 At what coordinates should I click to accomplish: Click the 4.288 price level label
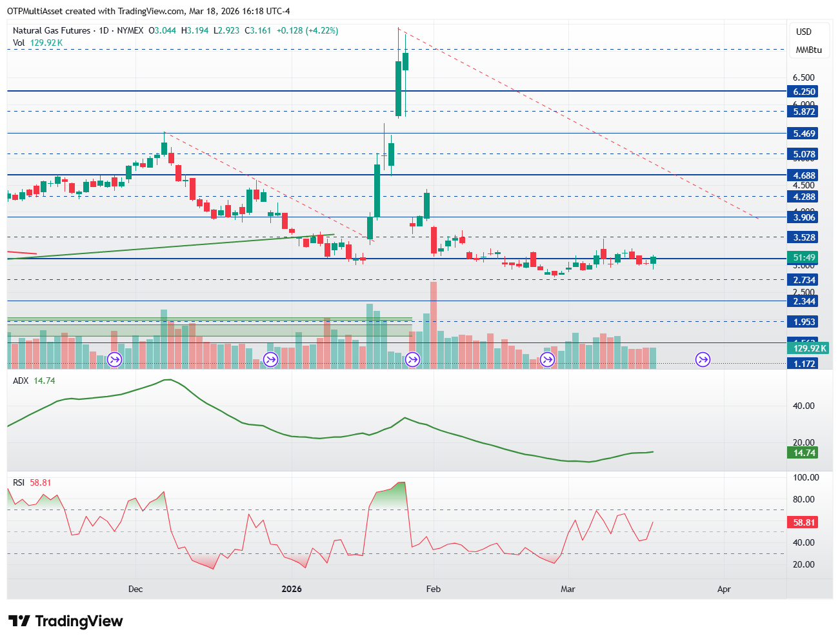(x=804, y=197)
